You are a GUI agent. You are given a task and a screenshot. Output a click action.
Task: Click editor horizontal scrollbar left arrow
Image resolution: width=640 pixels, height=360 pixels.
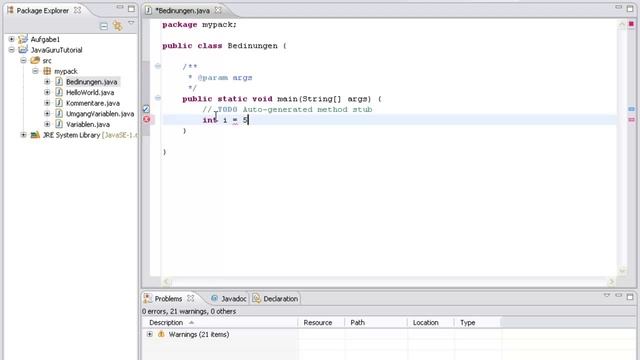click(166, 281)
